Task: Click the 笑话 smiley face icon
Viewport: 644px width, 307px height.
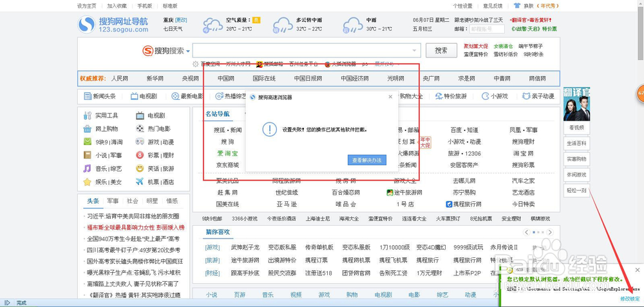Action: 140,168
